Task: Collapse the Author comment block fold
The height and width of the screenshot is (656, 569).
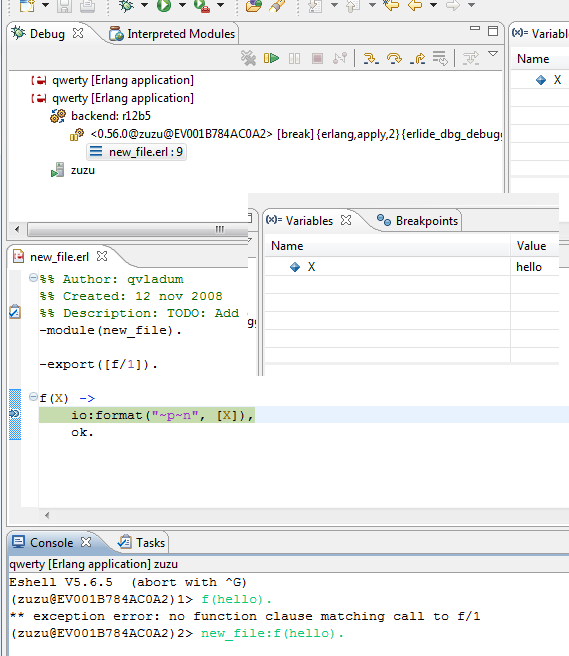Action: (x=33, y=277)
